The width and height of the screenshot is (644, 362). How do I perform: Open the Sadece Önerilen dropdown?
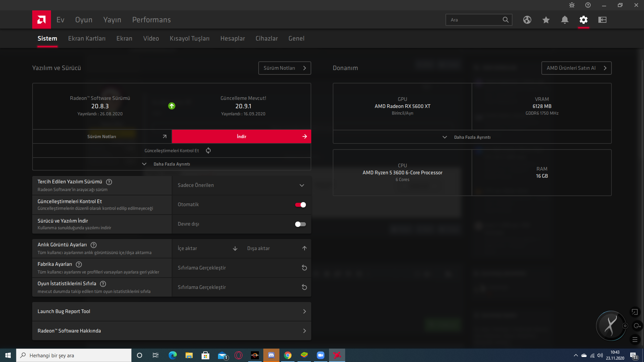pos(241,185)
